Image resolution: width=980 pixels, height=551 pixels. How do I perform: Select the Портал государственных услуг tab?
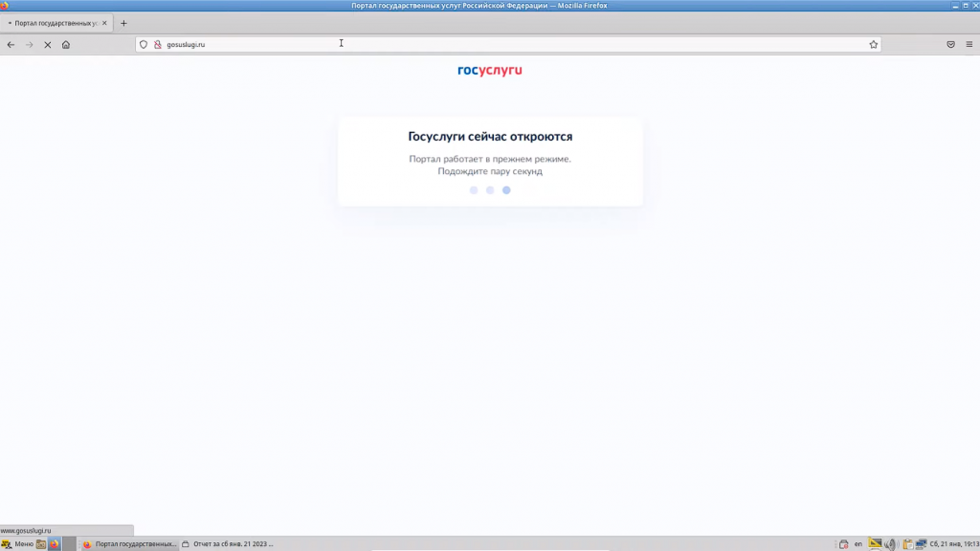pyautogui.click(x=56, y=23)
